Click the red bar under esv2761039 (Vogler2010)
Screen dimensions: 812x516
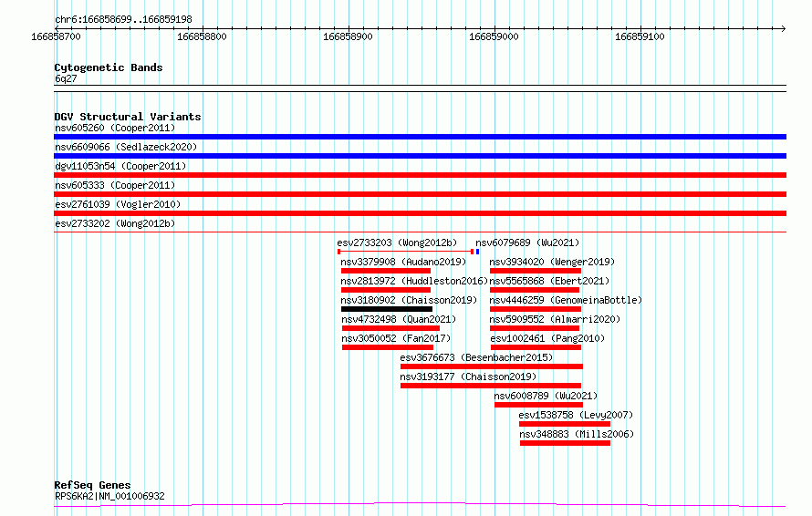pos(420,213)
